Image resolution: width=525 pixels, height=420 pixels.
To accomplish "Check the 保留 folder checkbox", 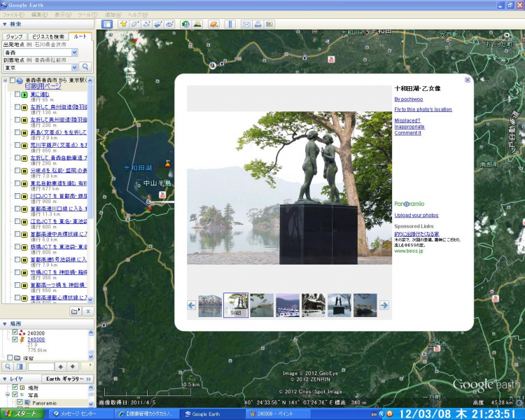I will (x=10, y=358).
